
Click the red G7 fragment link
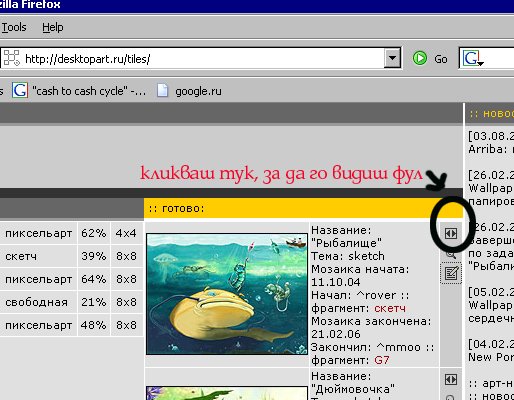pyautogui.click(x=382, y=360)
